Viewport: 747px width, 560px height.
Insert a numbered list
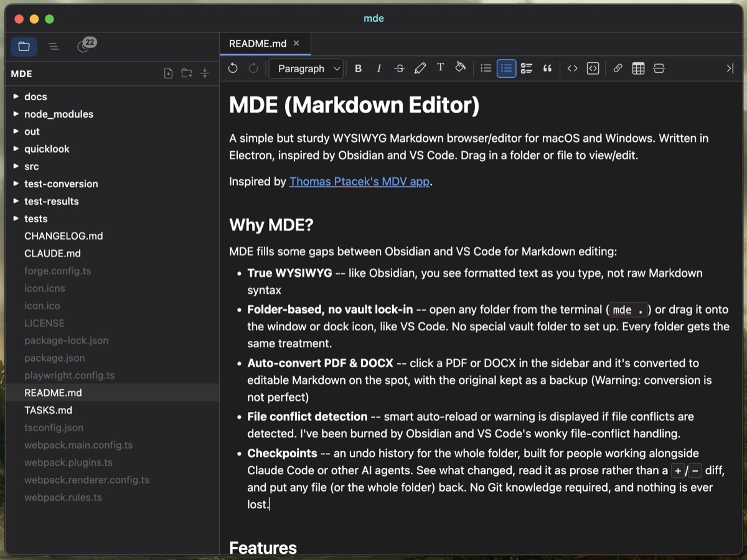coord(486,68)
